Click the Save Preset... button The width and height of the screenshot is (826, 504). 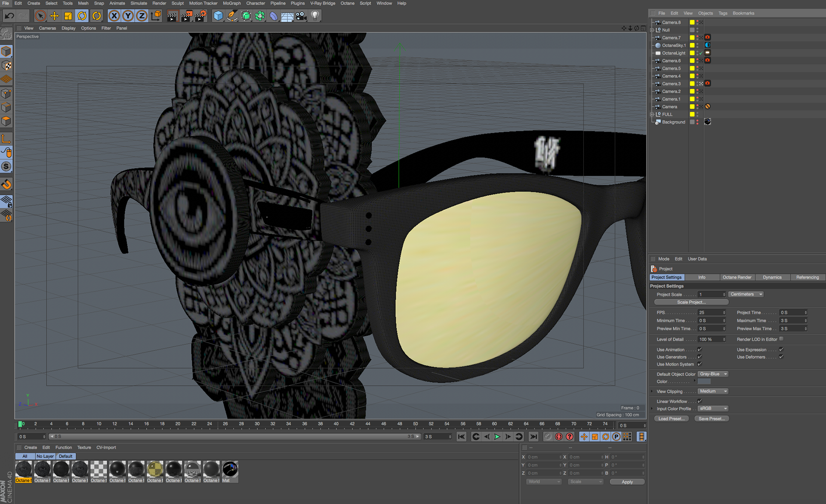click(712, 418)
